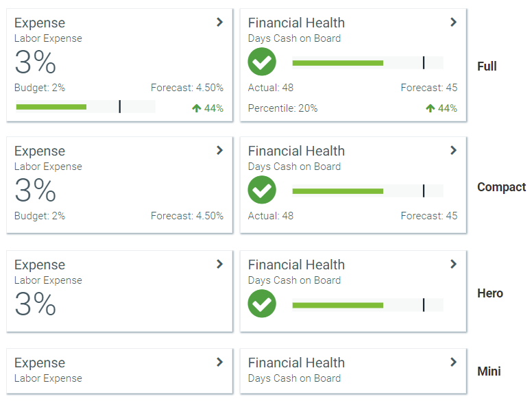
Task: Click the large 3% value in Hero card
Action: pyautogui.click(x=35, y=304)
